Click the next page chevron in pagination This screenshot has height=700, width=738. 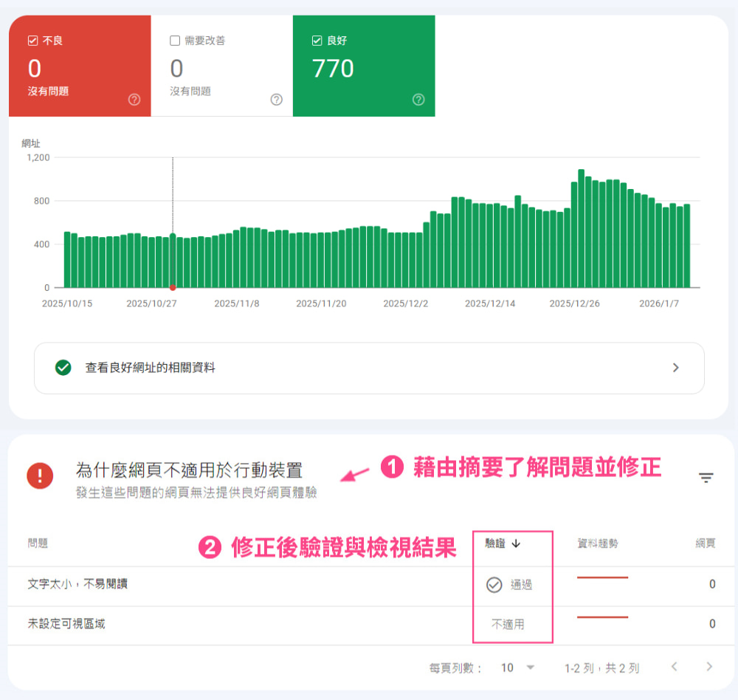(x=708, y=666)
